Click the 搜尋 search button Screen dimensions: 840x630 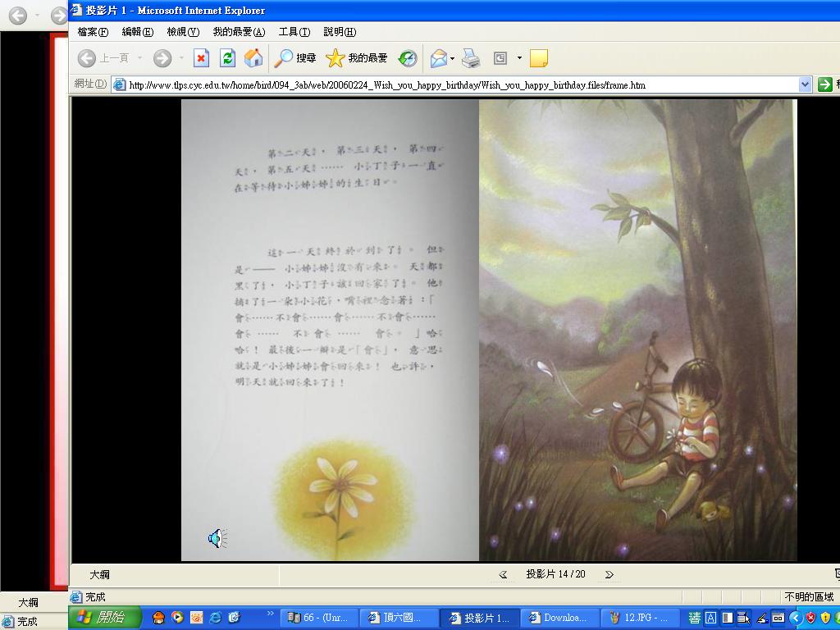295,58
